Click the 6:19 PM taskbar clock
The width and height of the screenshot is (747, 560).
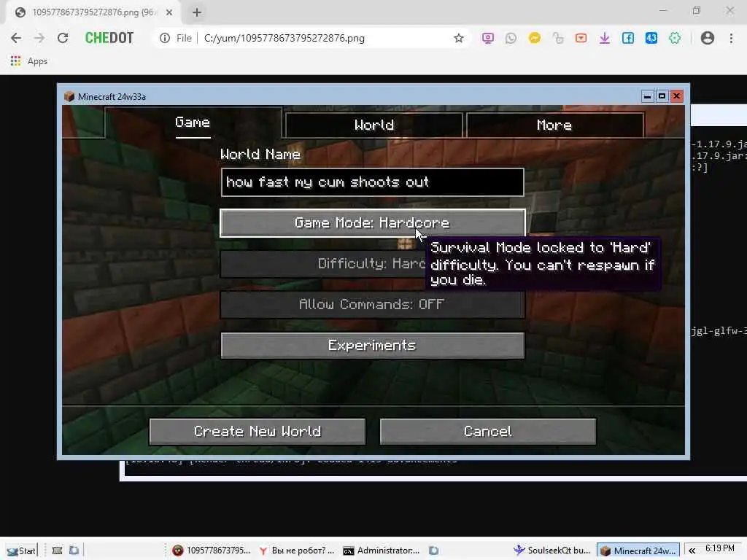pos(720,548)
